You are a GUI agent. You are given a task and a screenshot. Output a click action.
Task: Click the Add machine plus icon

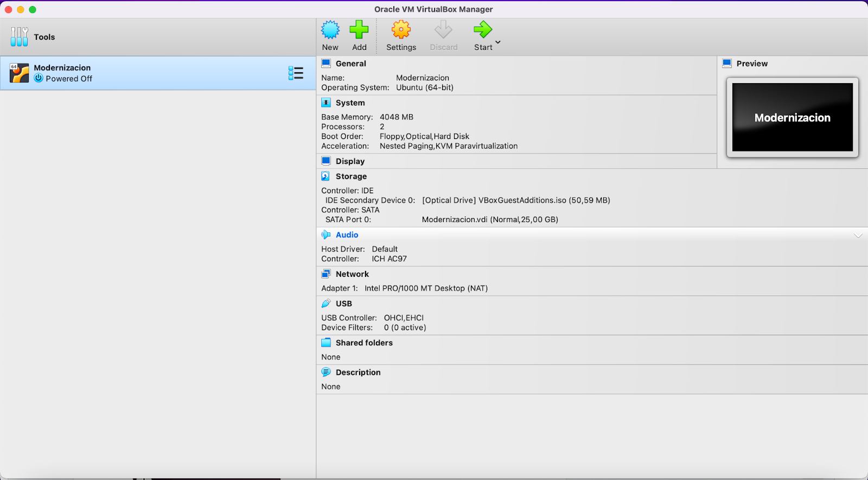[359, 30]
